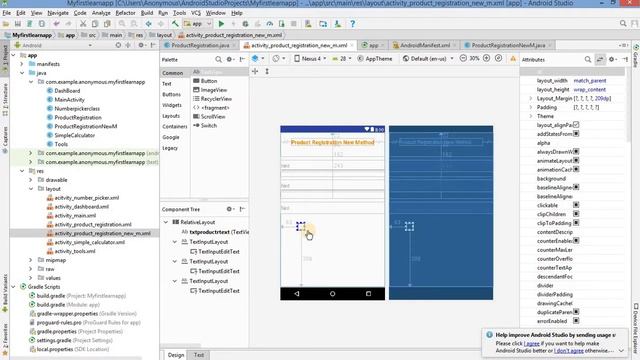640x360 pixels.
Task: Search attributes with magnifier icon
Action: (x=588, y=60)
